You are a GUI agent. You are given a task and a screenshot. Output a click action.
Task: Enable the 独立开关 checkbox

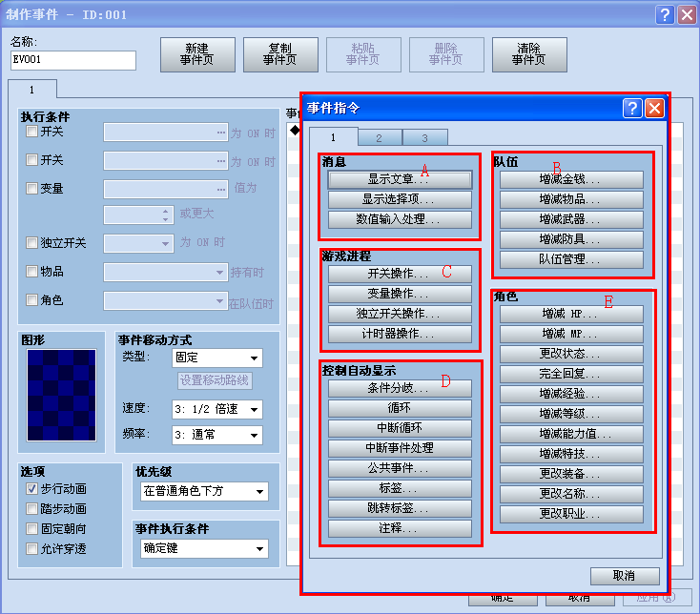click(x=31, y=243)
